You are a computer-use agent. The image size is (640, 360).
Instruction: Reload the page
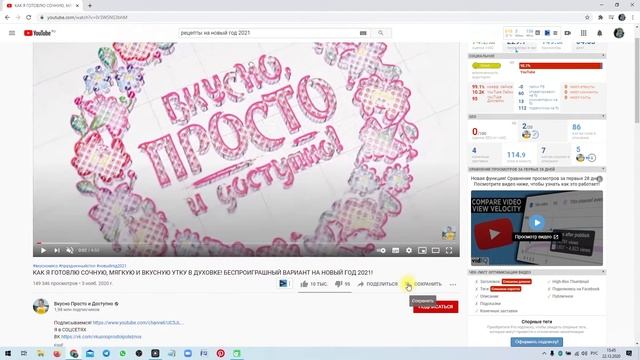pyautogui.click(x=29, y=18)
